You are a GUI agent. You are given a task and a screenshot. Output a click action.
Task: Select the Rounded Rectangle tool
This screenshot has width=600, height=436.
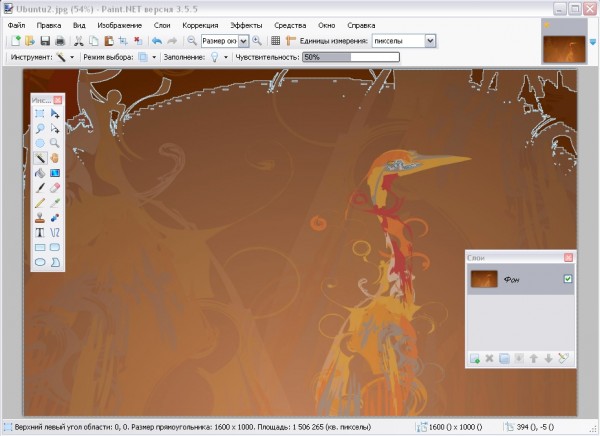55,247
